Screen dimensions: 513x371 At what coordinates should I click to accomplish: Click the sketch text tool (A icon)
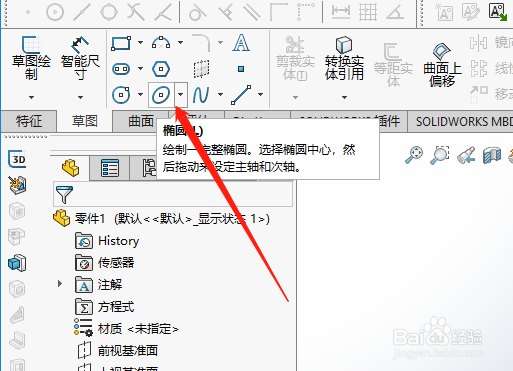(x=241, y=43)
